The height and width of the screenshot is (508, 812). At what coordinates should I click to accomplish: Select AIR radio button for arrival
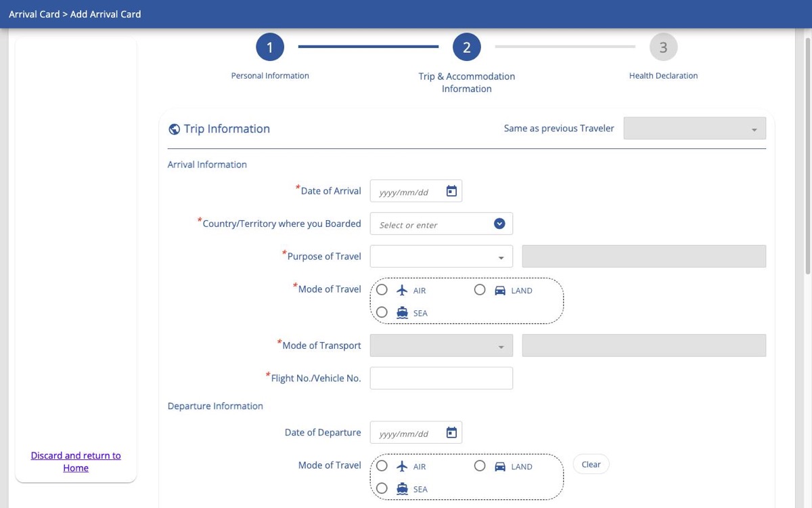tap(382, 290)
